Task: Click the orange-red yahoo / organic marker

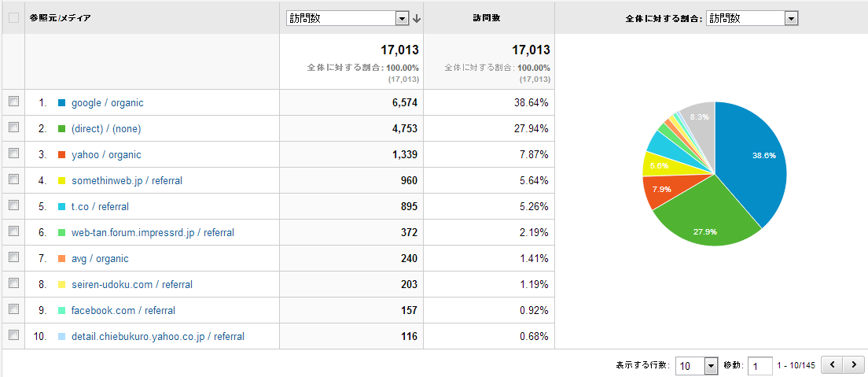Action: (x=62, y=155)
